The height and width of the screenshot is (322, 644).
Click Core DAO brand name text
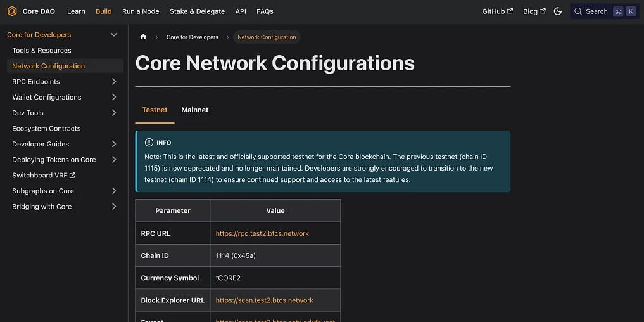pos(39,11)
